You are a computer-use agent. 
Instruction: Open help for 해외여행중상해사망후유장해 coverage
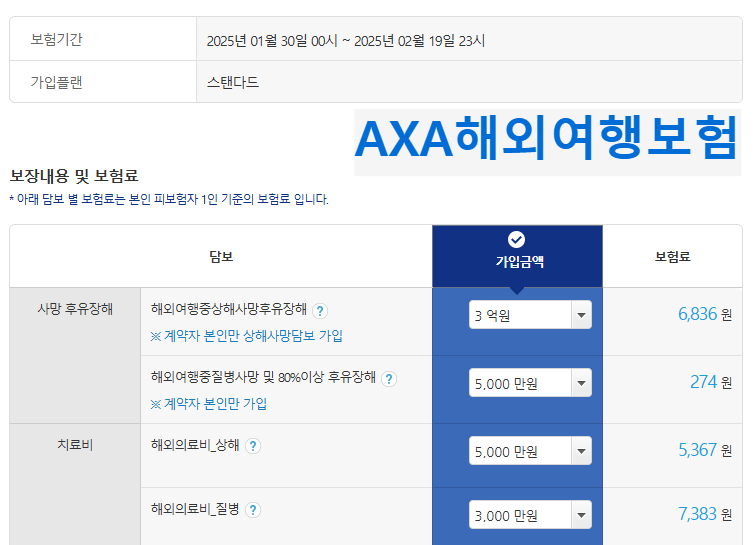[320, 311]
